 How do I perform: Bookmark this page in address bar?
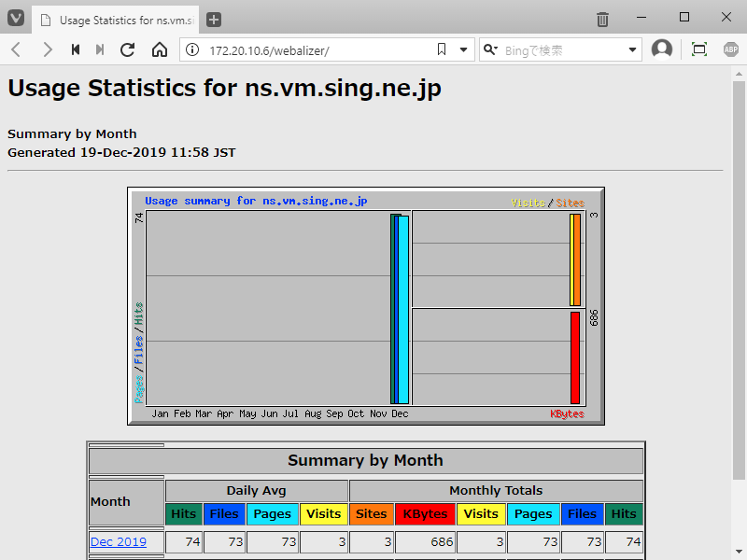click(442, 49)
